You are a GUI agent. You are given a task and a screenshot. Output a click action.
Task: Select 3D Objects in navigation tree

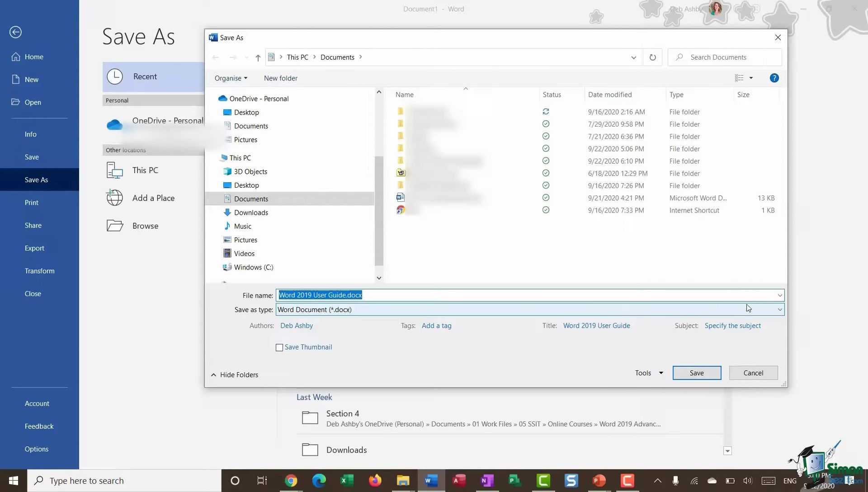250,172
